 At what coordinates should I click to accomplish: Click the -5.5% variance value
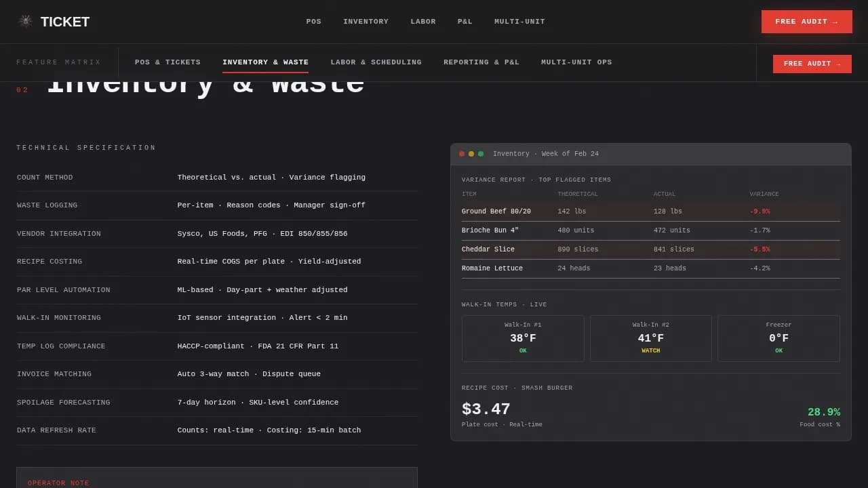pyautogui.click(x=759, y=249)
